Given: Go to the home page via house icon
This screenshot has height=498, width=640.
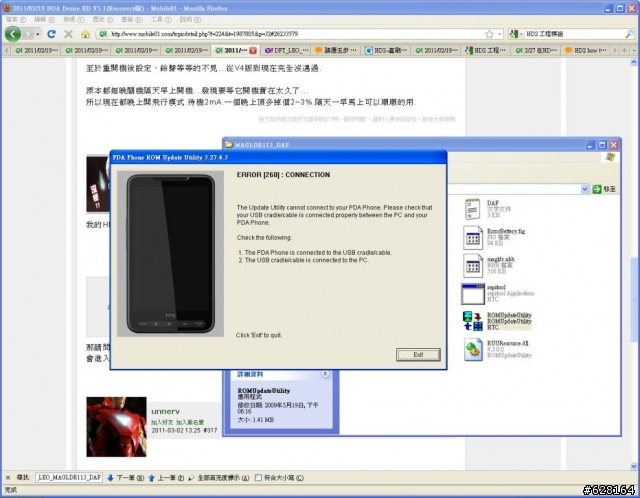Looking at the screenshot, I should [x=85, y=34].
